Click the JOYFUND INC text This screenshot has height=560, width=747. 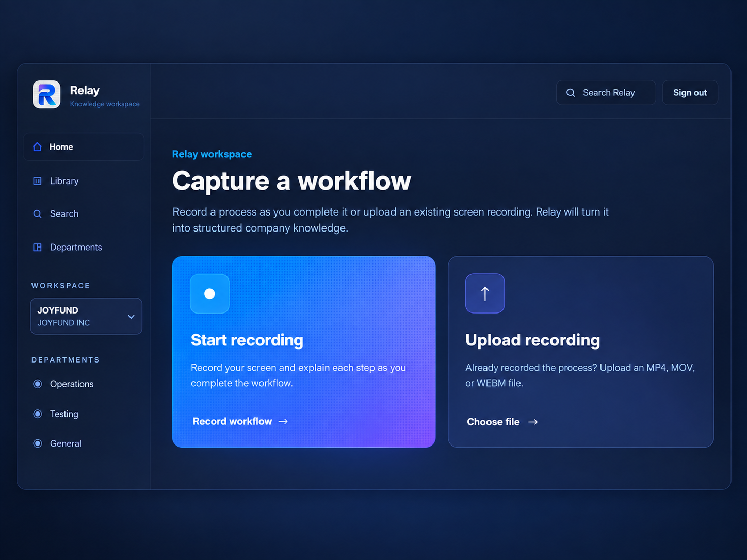[63, 323]
